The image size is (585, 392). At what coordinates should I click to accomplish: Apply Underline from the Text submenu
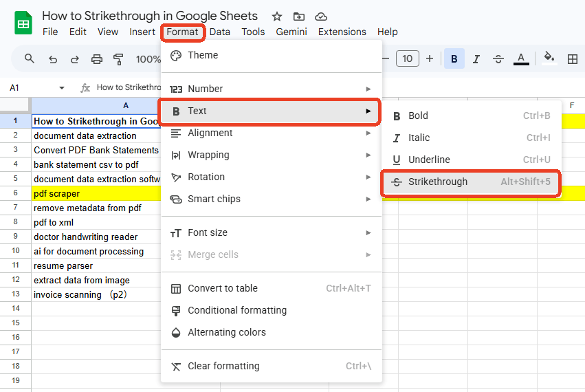[x=472, y=160]
